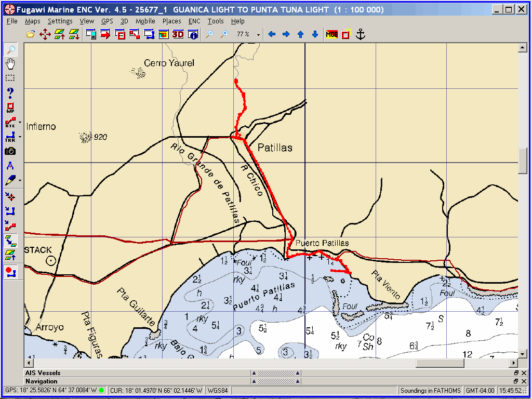Click the red route window toolbar icon
The height and width of the screenshot is (399, 532).
coord(135,34)
